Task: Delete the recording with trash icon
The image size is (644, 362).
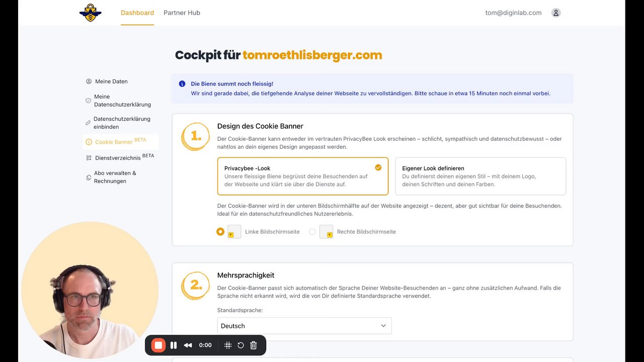Action: (x=254, y=345)
